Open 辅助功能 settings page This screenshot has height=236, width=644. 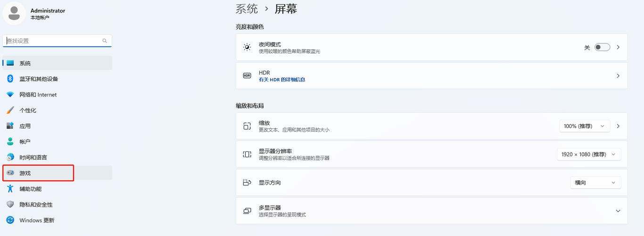pos(58,189)
